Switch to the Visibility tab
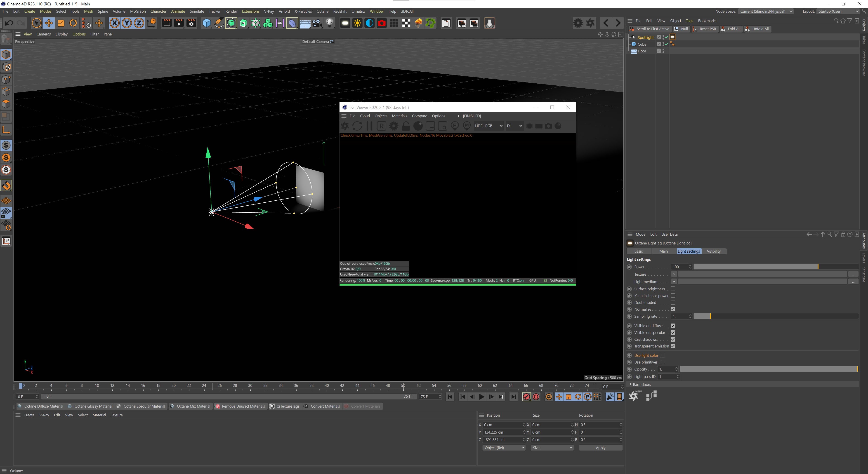 (x=713, y=251)
